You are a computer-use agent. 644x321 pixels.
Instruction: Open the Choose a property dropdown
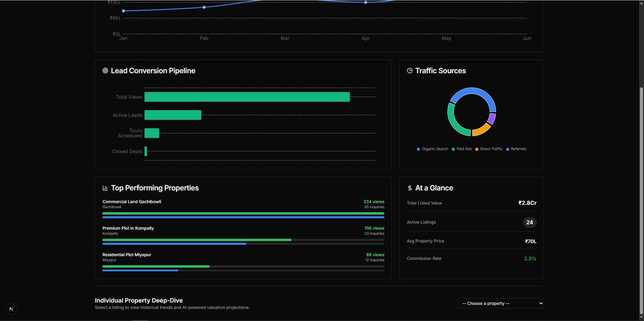click(x=500, y=303)
